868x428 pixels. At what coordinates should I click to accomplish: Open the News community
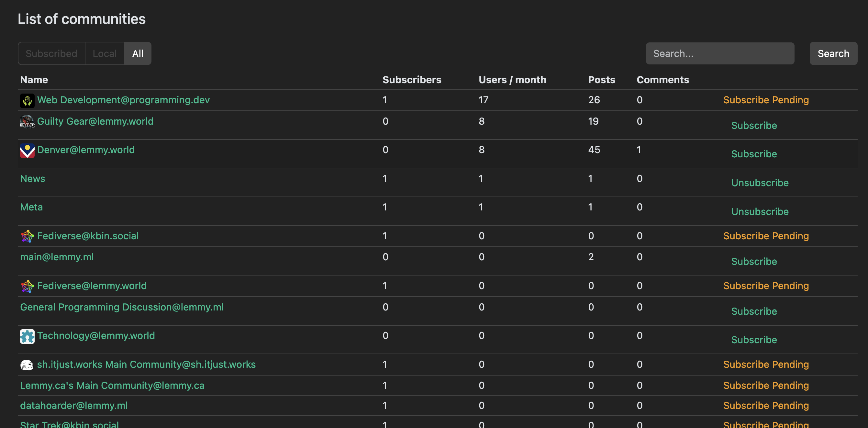tap(33, 179)
